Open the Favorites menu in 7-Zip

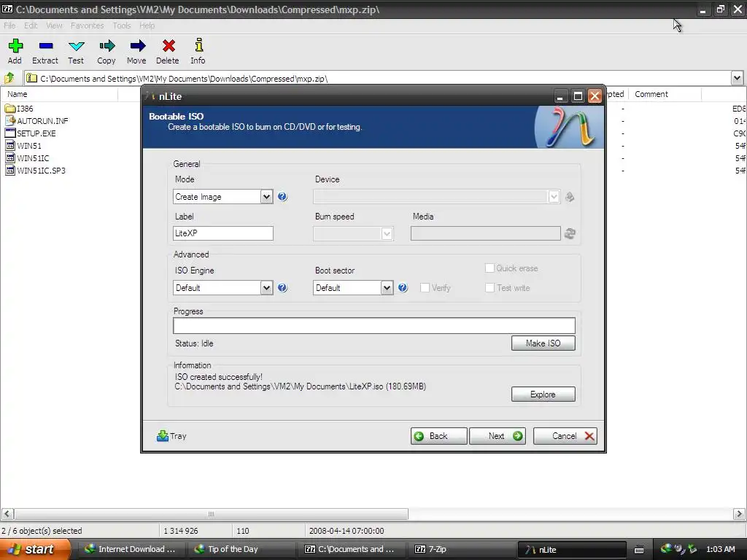(x=88, y=26)
